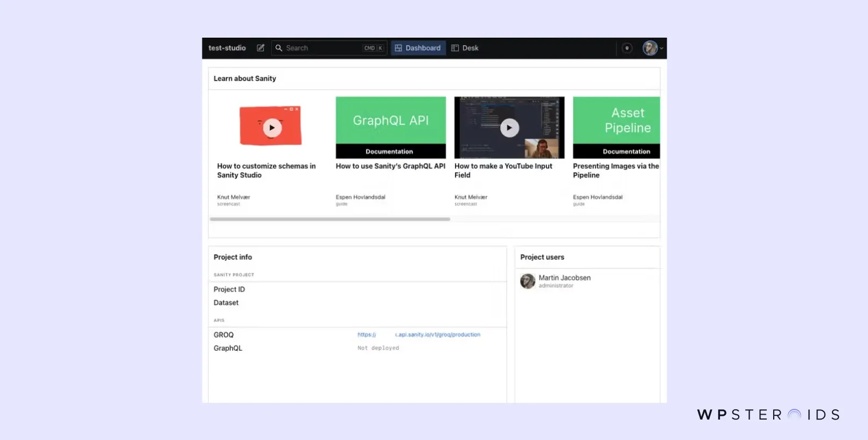The width and height of the screenshot is (868, 440).
Task: Open the GraphQL API documentation thumbnail
Action: 390,127
